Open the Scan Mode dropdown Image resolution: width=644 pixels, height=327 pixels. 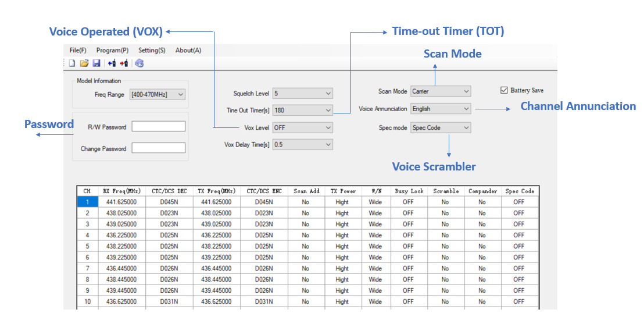[440, 91]
